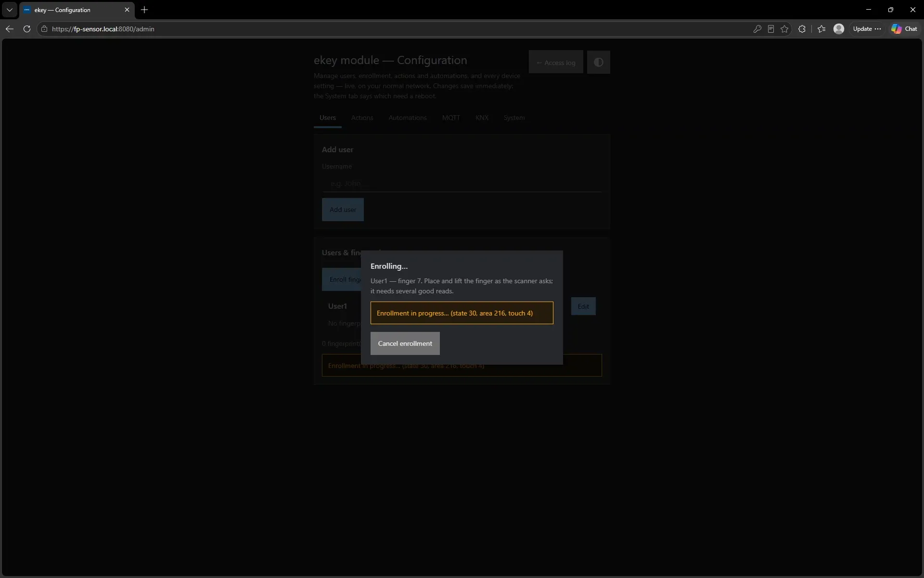This screenshot has height=578, width=924.
Task: Focus the Username input field
Action: [462, 184]
